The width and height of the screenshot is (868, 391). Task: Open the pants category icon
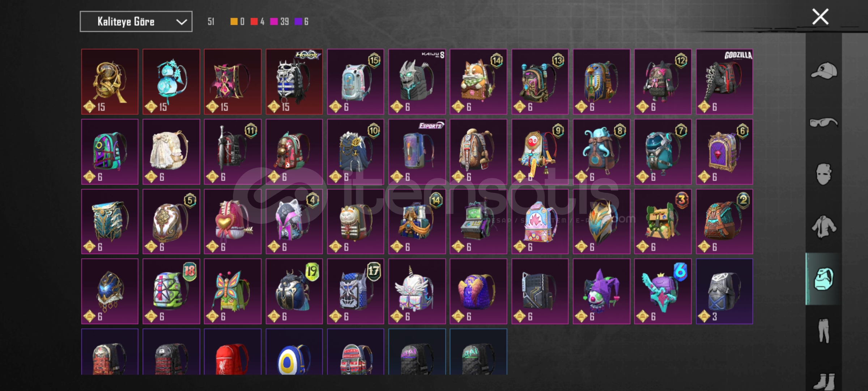[x=824, y=331]
